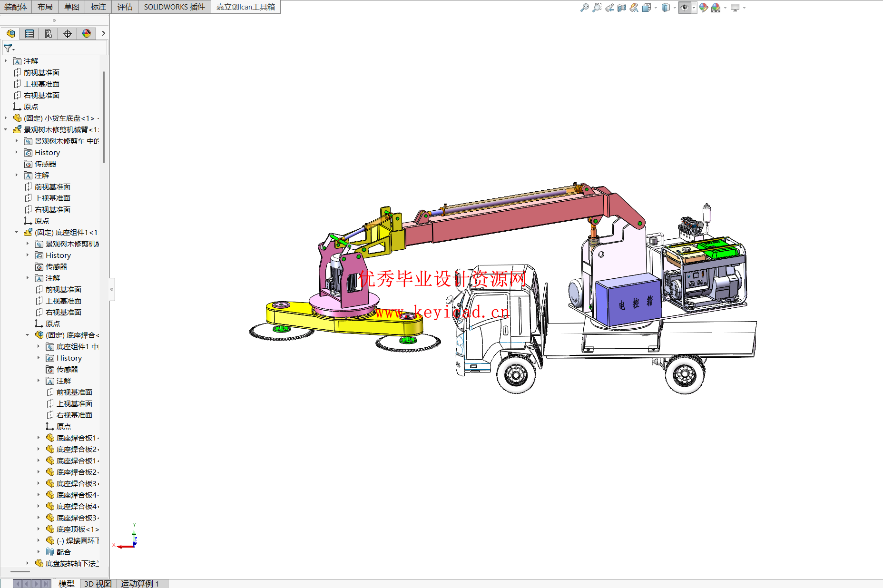This screenshot has width=883, height=588.
Task: Switch to the 评估 ribbon tab
Action: [x=125, y=7]
